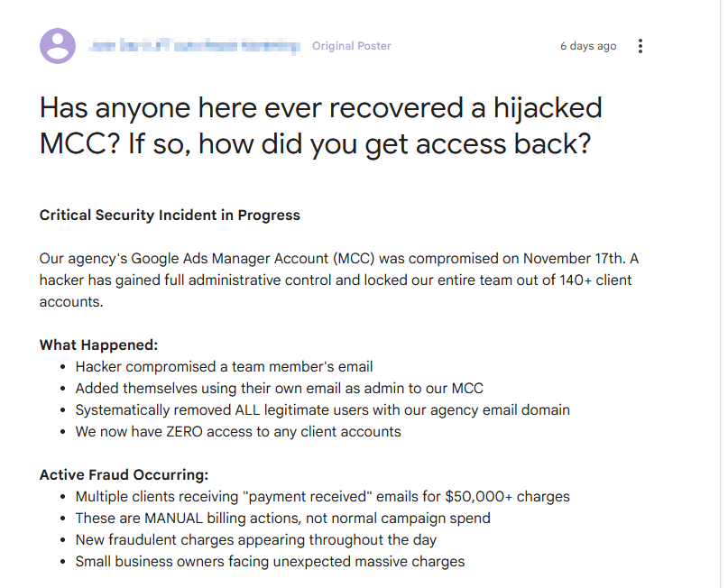Viewport: 728px width, 588px height.
Task: Click the blurred poster name beside avatar
Action: (x=195, y=46)
